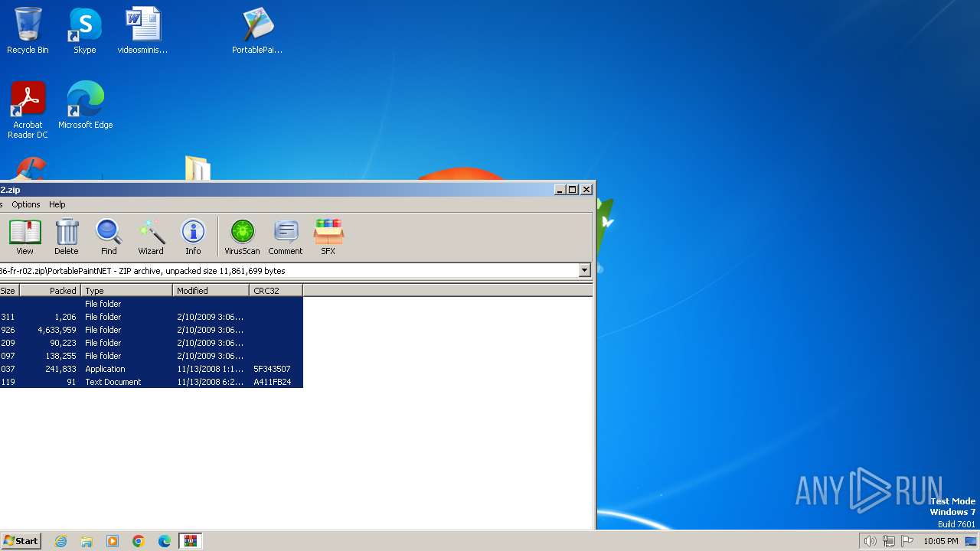This screenshot has width=980, height=551.
Task: Click the Delete trash can toolbar icon
Action: 67,236
